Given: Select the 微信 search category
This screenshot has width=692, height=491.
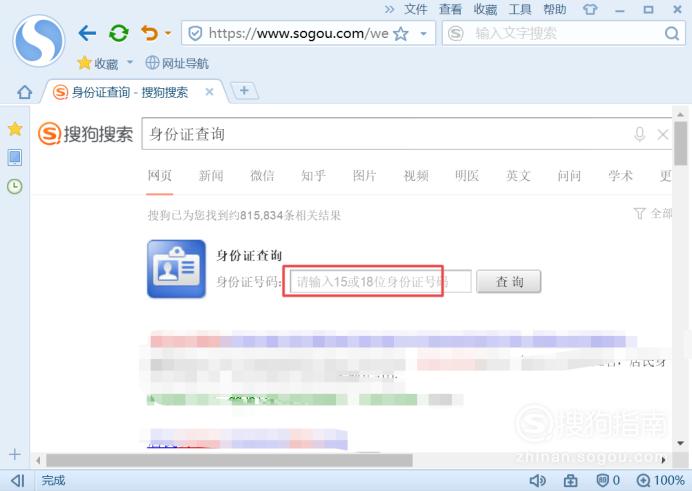Looking at the screenshot, I should click(x=262, y=176).
